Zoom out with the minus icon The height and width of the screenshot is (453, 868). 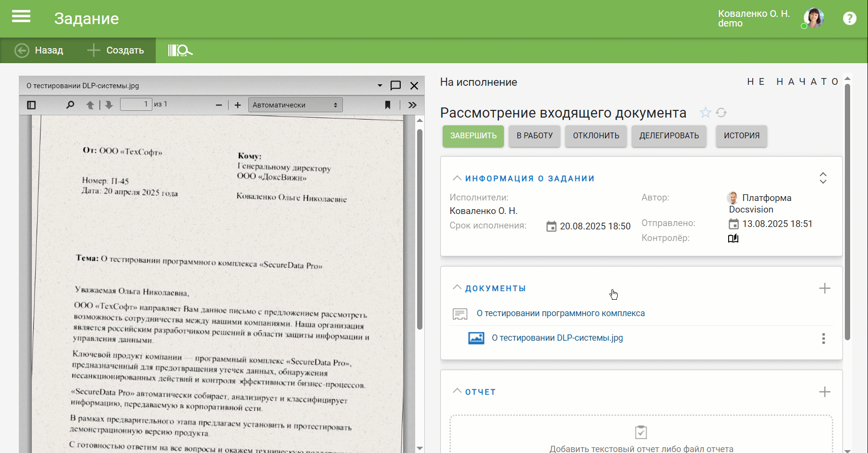pos(219,105)
